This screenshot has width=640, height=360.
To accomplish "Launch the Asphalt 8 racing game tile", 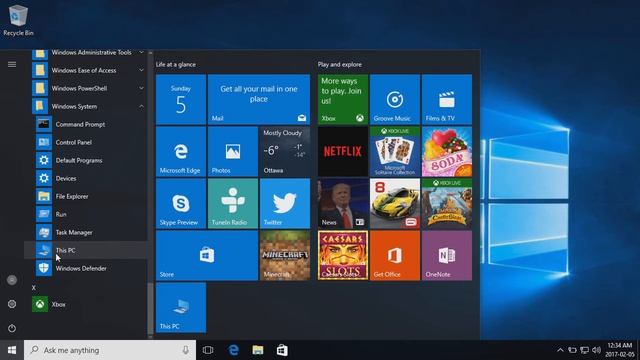I will 395,203.
